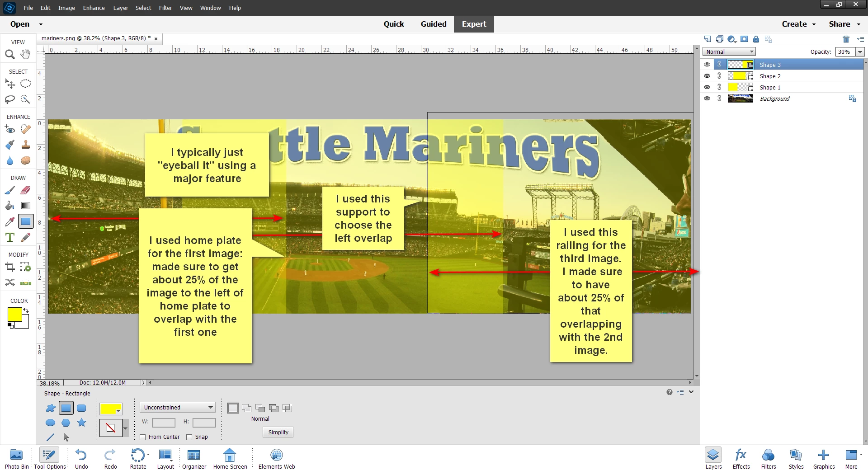Image resolution: width=868 pixels, height=470 pixels.
Task: Select the Sponge tool
Action: pos(26,160)
